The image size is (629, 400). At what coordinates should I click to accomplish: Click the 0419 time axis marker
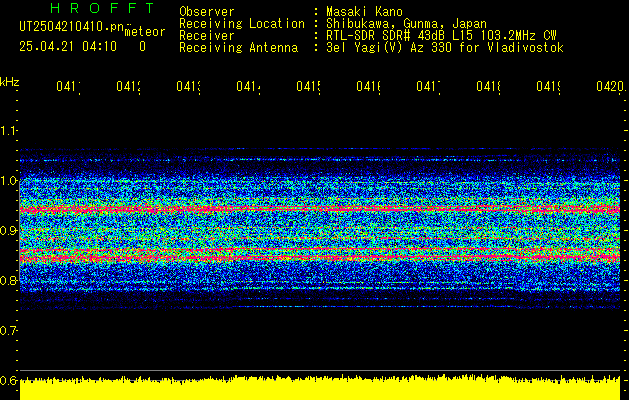[x=548, y=86]
